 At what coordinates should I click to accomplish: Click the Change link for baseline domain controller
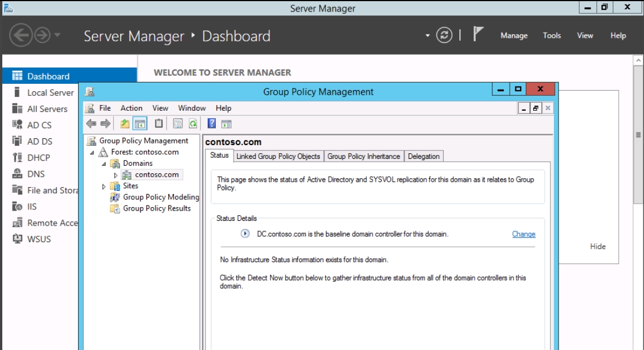(x=523, y=234)
